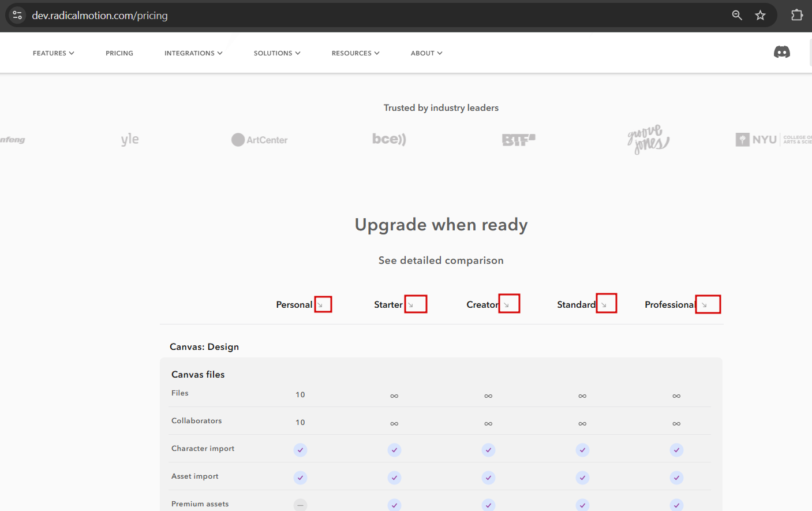Image resolution: width=812 pixels, height=511 pixels.
Task: Click the Asset import checkmark under Standard
Action: (x=582, y=478)
